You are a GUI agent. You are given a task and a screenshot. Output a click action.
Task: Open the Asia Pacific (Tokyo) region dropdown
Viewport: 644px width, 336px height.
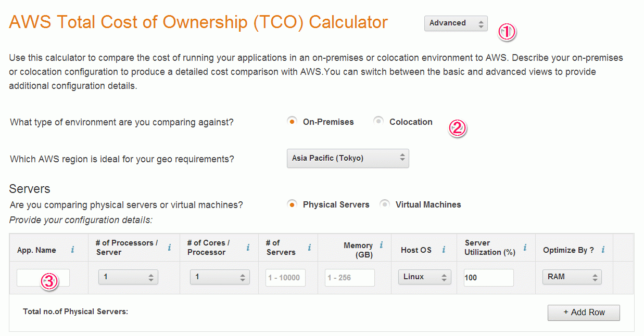click(x=348, y=158)
